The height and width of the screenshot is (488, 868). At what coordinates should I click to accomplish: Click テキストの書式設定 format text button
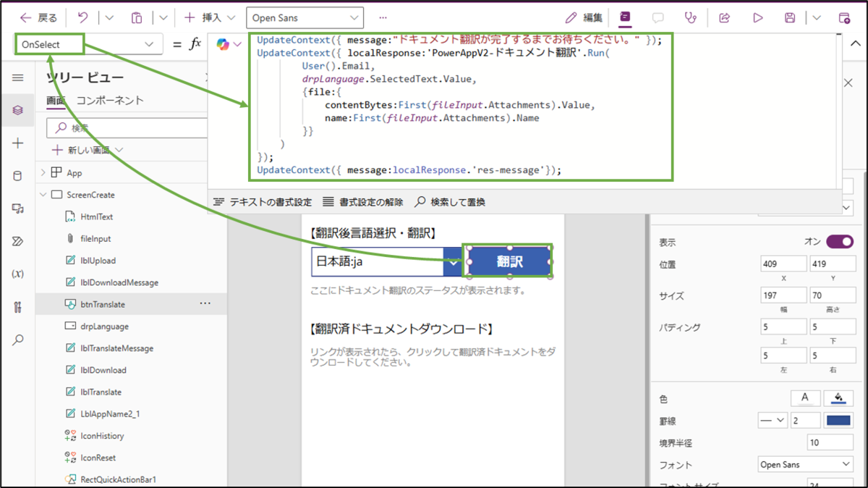click(x=263, y=202)
